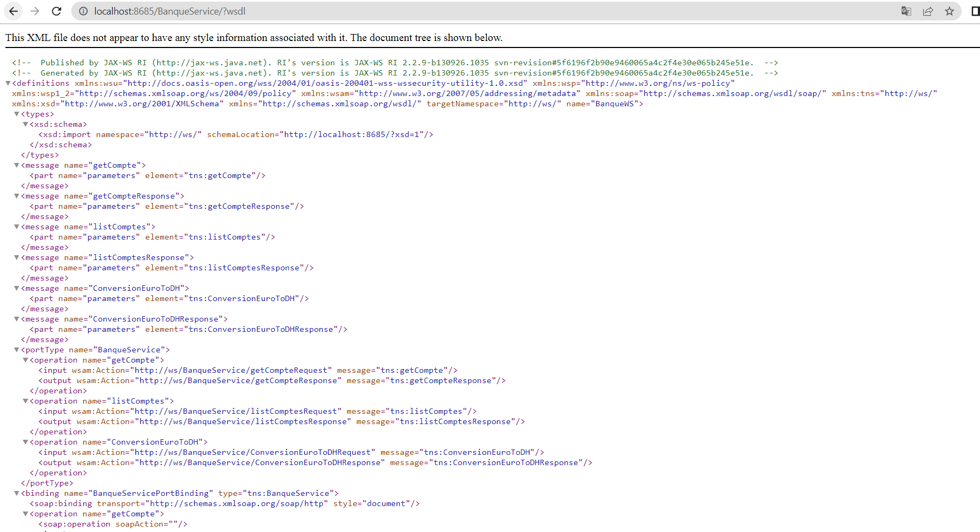Collapse the listComptes operation
980x532 pixels.
click(25, 401)
